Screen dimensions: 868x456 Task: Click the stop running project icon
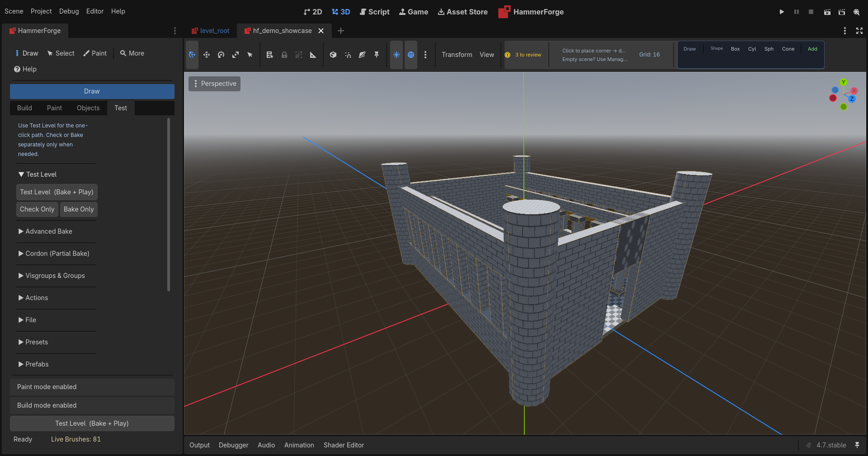tap(811, 12)
